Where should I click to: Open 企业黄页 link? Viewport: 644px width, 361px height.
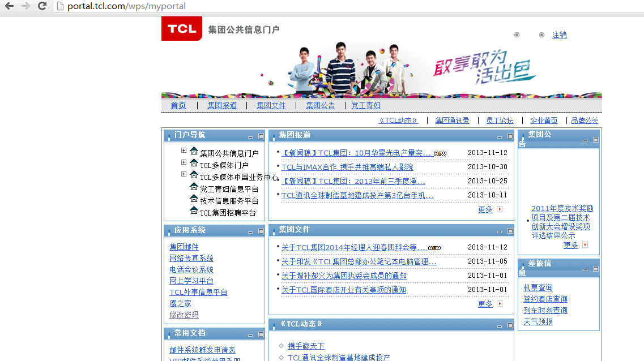(544, 120)
